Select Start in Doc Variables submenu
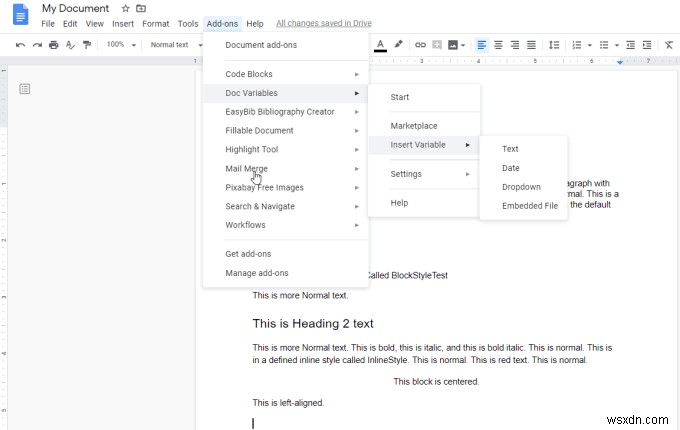 click(424, 97)
